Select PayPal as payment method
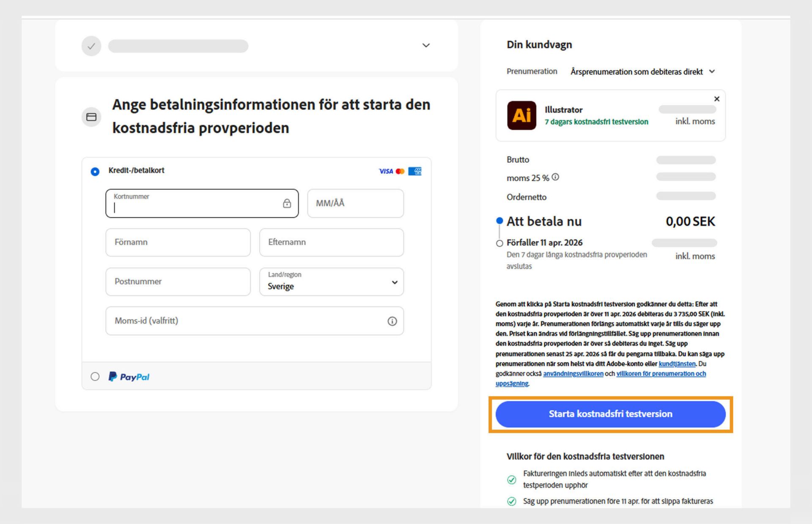The height and width of the screenshot is (524, 812). (95, 377)
